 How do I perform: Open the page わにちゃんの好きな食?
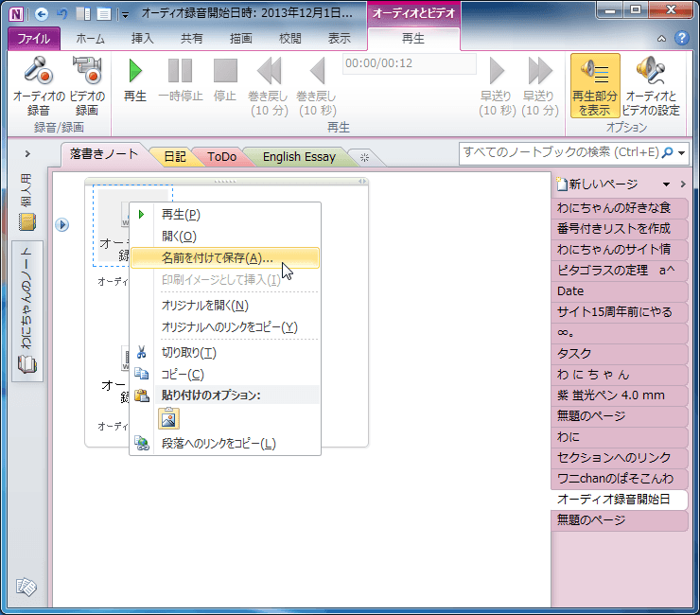(620, 207)
